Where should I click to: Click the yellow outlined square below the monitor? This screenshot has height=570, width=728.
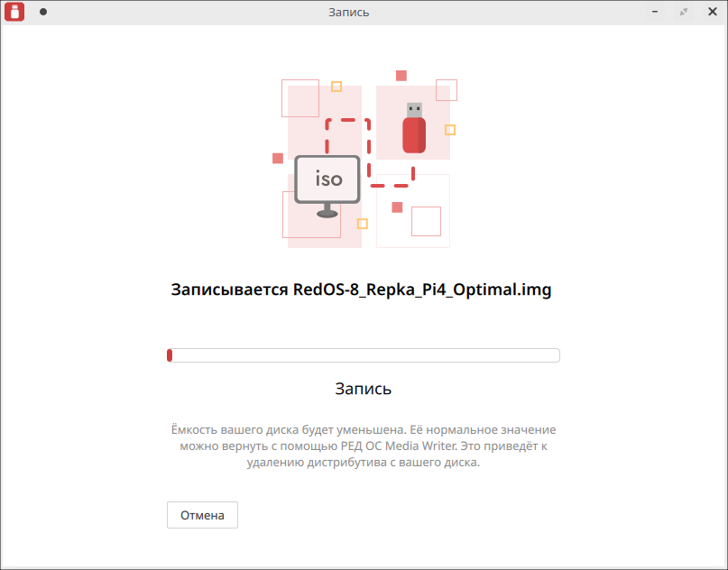(x=363, y=224)
